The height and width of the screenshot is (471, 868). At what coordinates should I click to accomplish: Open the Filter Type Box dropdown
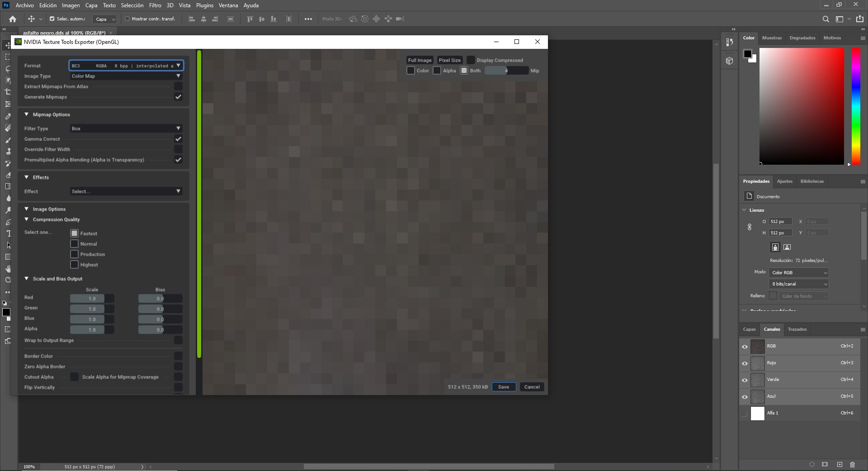pos(126,128)
